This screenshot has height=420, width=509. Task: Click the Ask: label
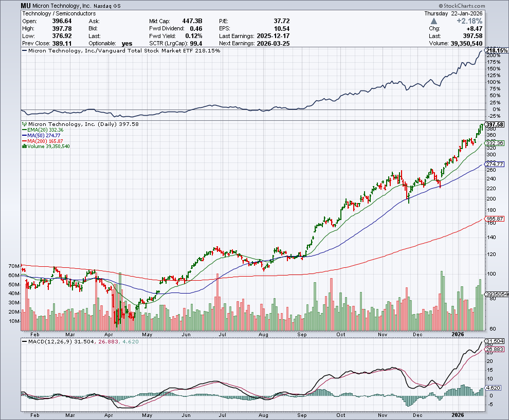coord(94,22)
